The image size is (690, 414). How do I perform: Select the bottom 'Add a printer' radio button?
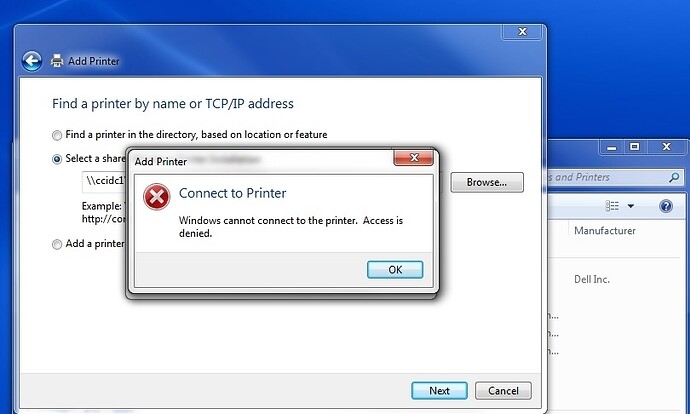coord(57,244)
